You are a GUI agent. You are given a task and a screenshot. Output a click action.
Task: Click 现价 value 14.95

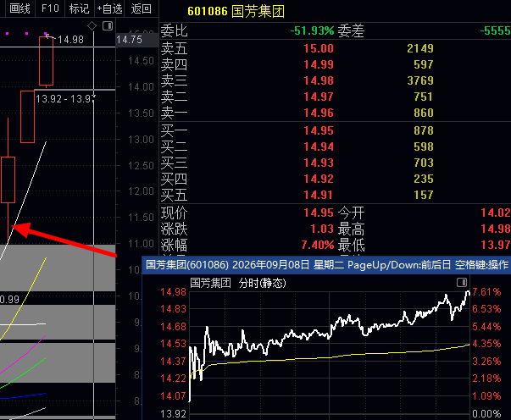point(319,213)
